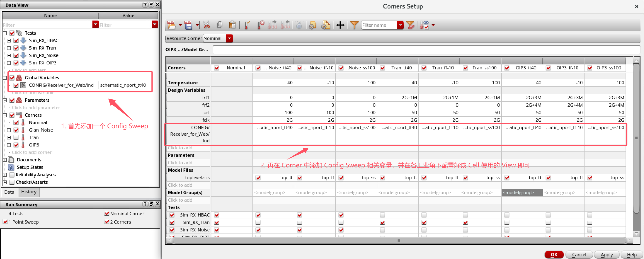Expand the Sim_RX_HBAC test tree node

coord(9,40)
